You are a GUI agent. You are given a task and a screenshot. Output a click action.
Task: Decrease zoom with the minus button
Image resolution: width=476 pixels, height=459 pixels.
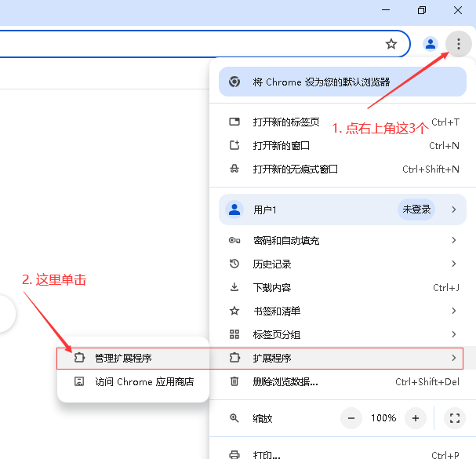(x=351, y=418)
